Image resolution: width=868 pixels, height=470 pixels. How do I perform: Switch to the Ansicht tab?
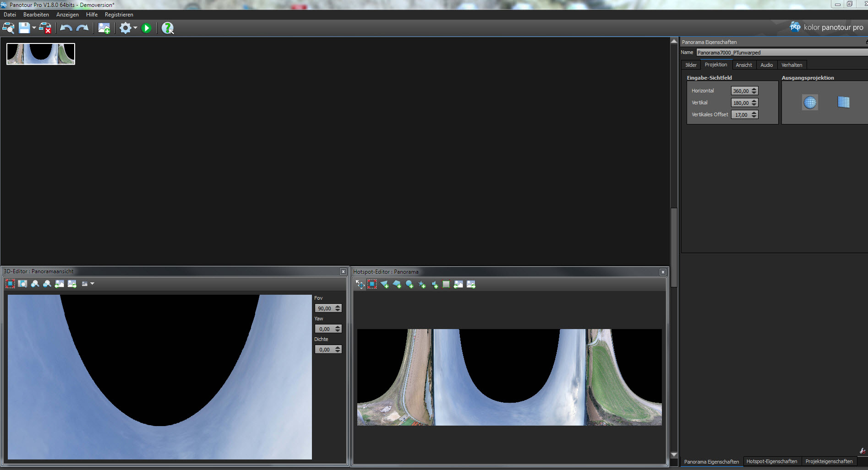(x=743, y=65)
